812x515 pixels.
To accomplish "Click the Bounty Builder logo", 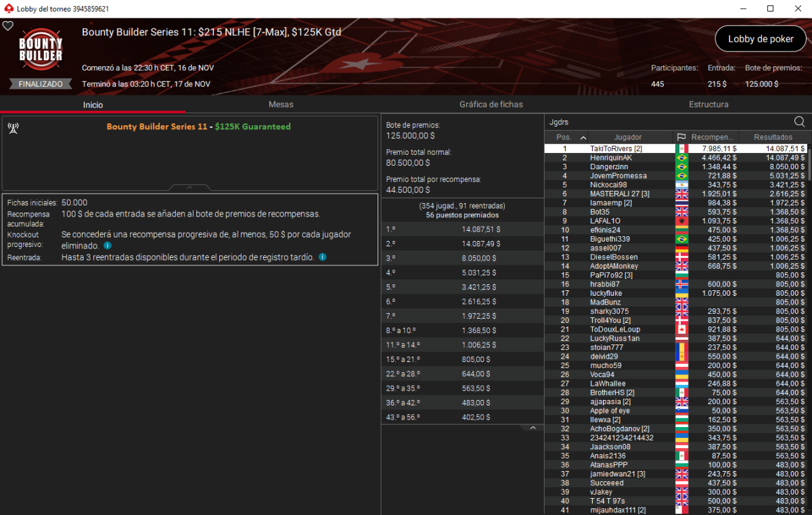I will click(41, 51).
